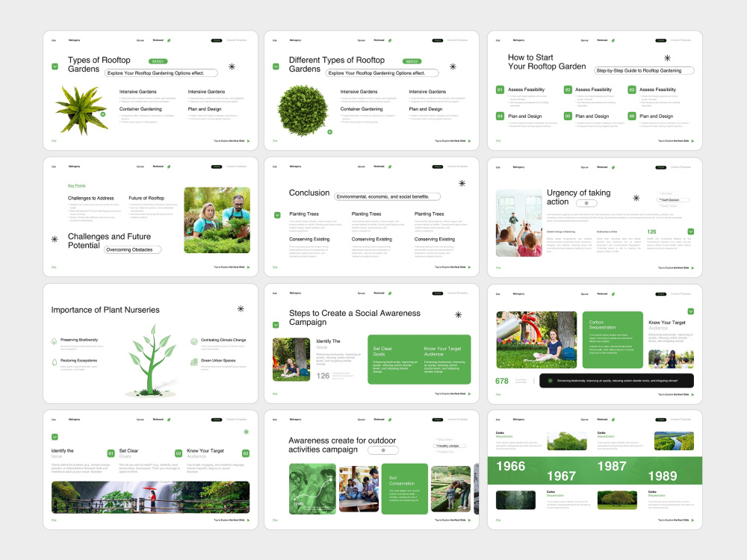The width and height of the screenshot is (747, 560).
Task: Click the waterfall bridge panorama photo
Action: click(151, 497)
